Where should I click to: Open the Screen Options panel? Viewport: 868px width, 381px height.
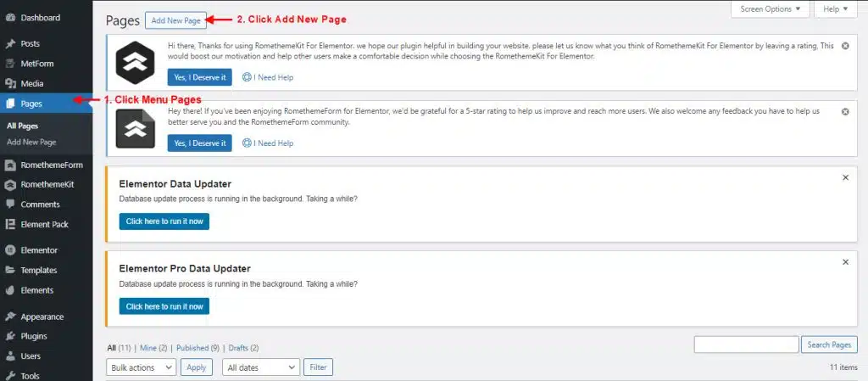click(770, 8)
